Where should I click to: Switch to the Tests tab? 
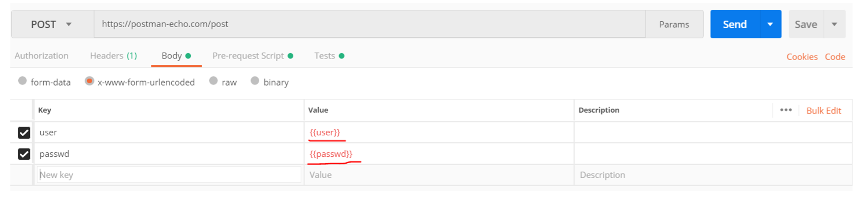coord(329,56)
